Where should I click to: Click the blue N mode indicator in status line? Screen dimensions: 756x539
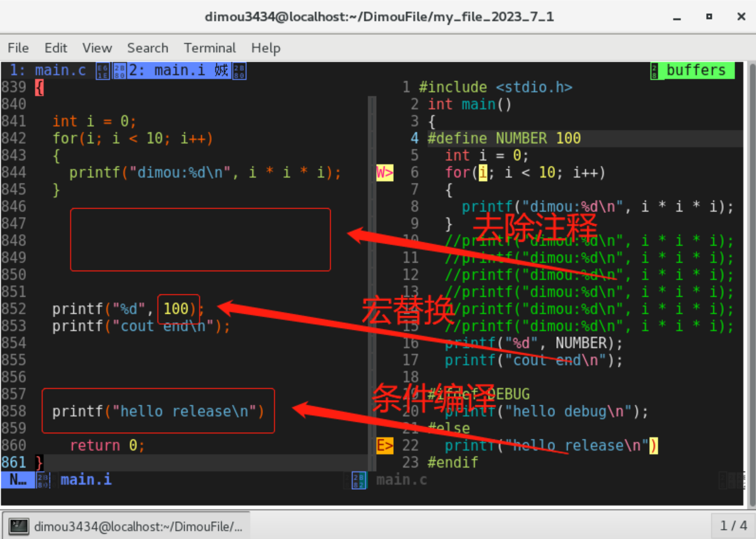[17, 480]
